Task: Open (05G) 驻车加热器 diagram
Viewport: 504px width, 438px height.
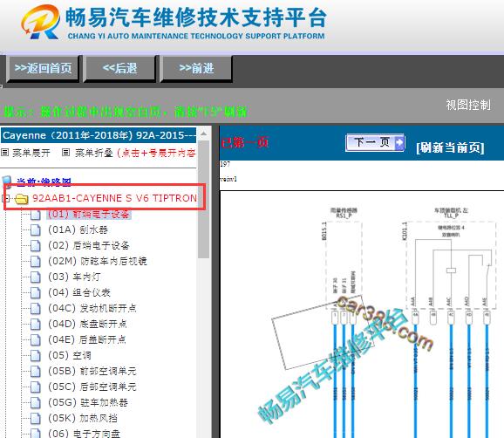Action: [88, 402]
